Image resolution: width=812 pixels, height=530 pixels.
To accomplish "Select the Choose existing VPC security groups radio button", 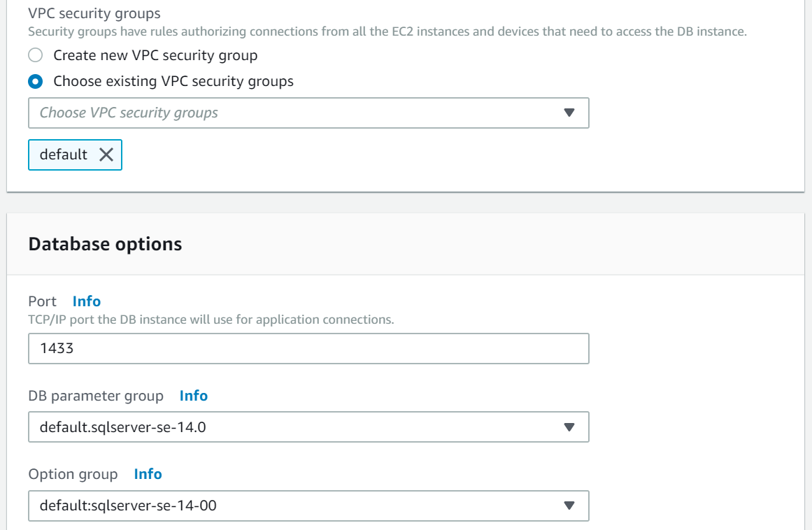I will (x=35, y=81).
